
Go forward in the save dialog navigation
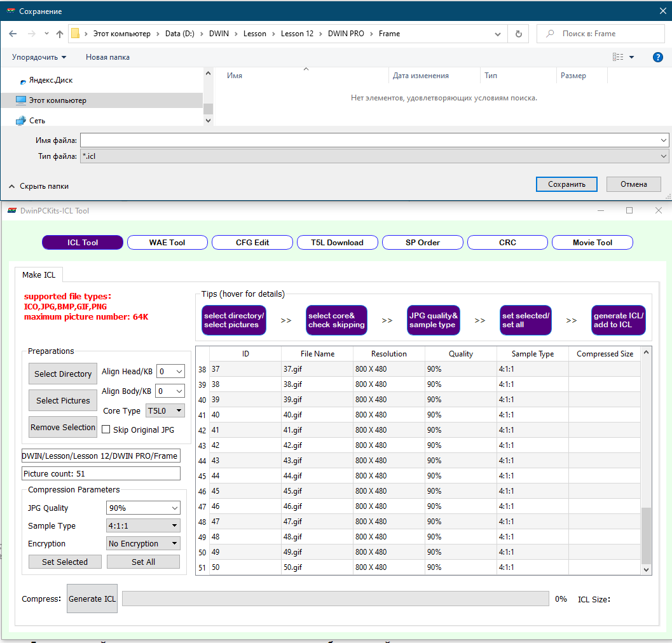pyautogui.click(x=31, y=34)
